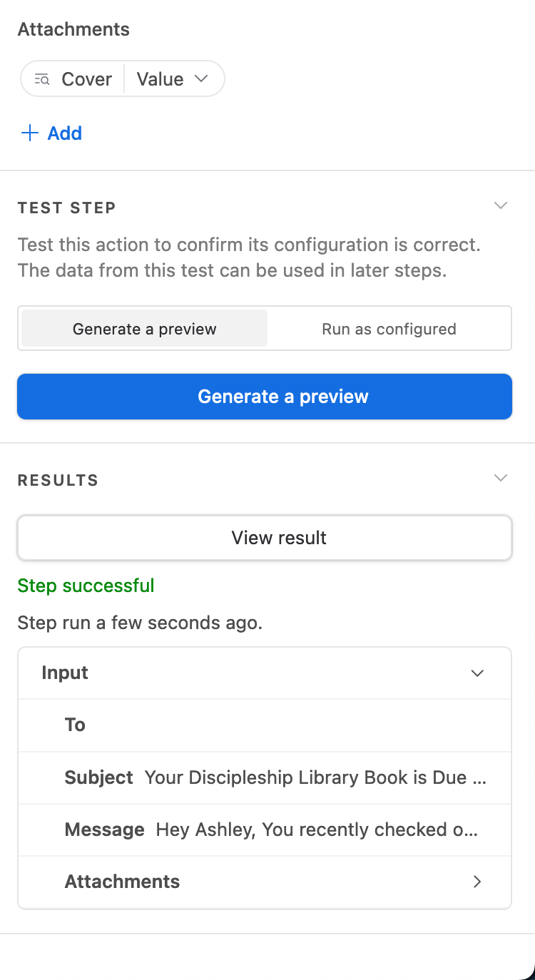Open View result
This screenshot has height=980, width=535.
pos(265,538)
